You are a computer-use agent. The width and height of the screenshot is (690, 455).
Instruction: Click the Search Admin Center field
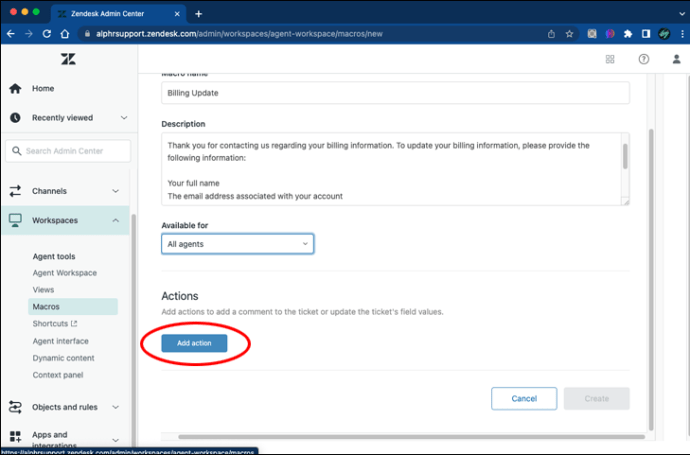(68, 151)
